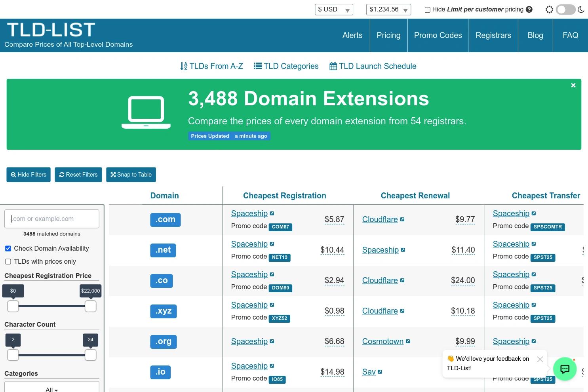Open the feedback chat bubble icon
The image size is (588, 392).
565,369
